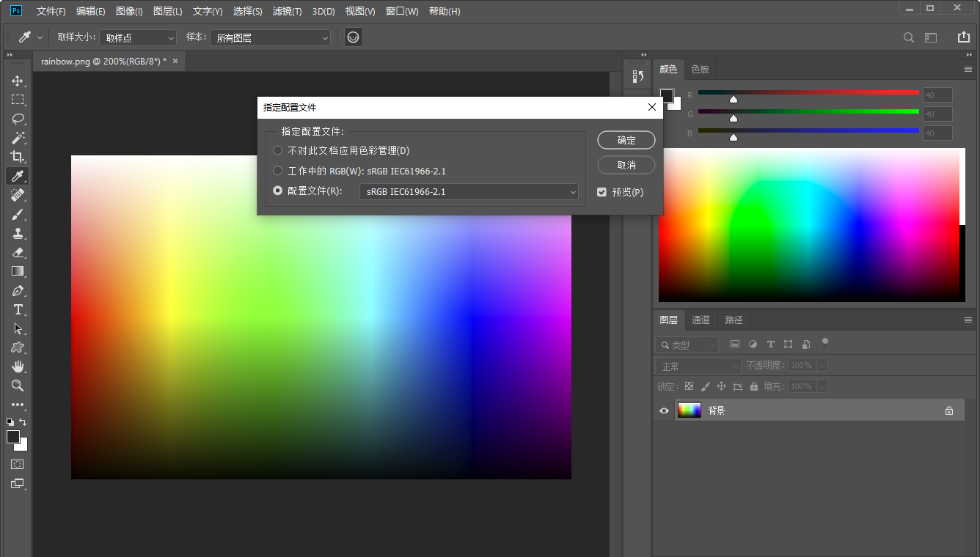980x557 pixels.
Task: Select the Move tool
Action: [x=18, y=81]
